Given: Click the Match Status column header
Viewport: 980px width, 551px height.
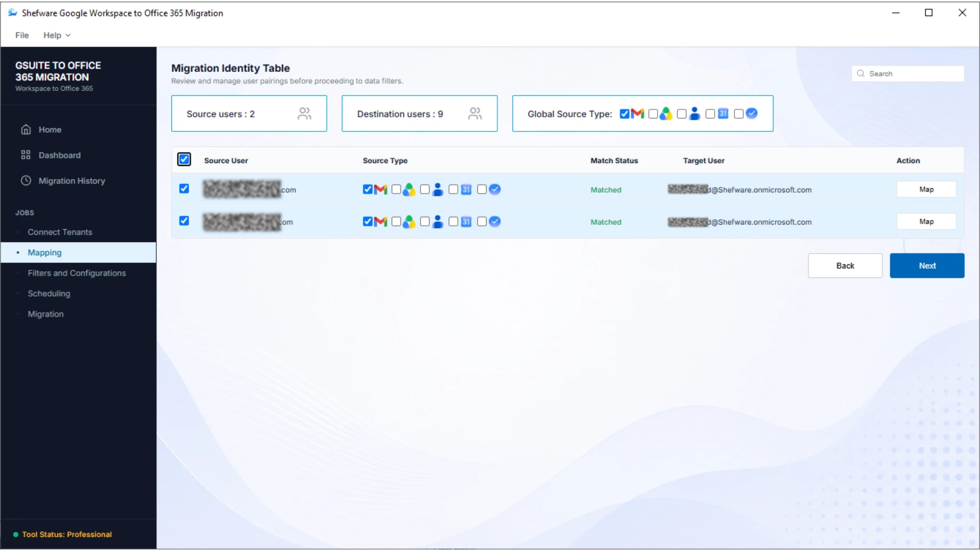Looking at the screenshot, I should pos(614,161).
